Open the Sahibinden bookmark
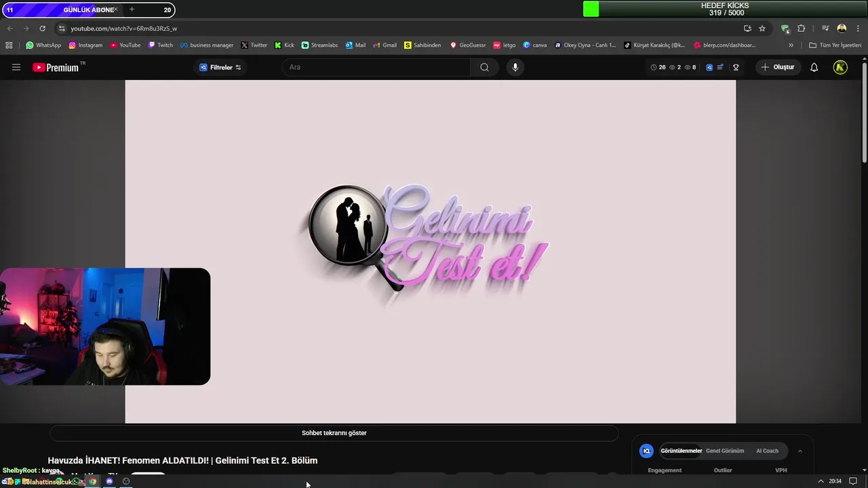The width and height of the screenshot is (868, 488). 422,45
